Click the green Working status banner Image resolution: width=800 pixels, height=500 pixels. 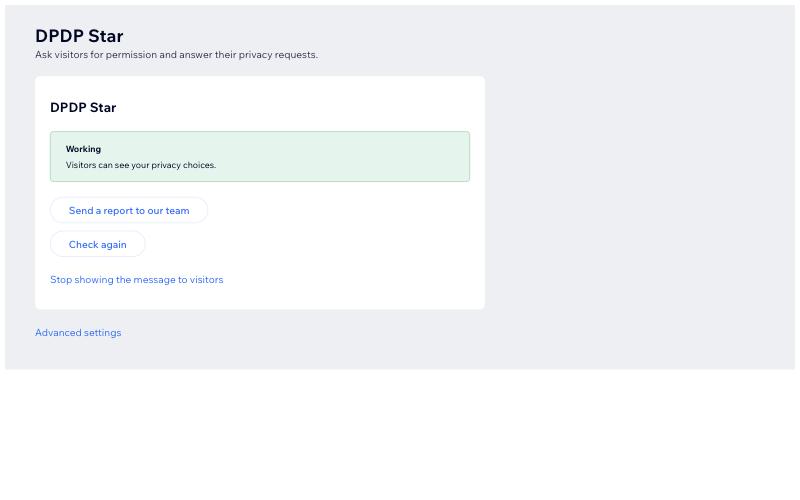coord(260,157)
